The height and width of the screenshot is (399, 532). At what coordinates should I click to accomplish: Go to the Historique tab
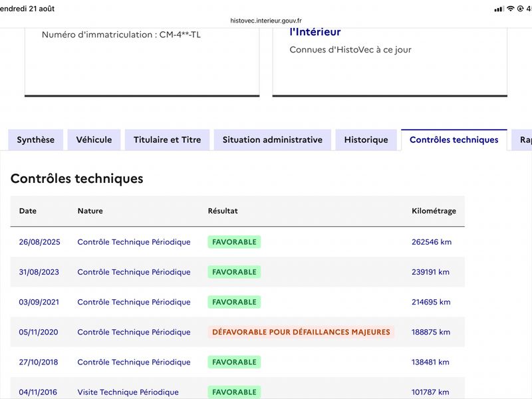click(366, 140)
